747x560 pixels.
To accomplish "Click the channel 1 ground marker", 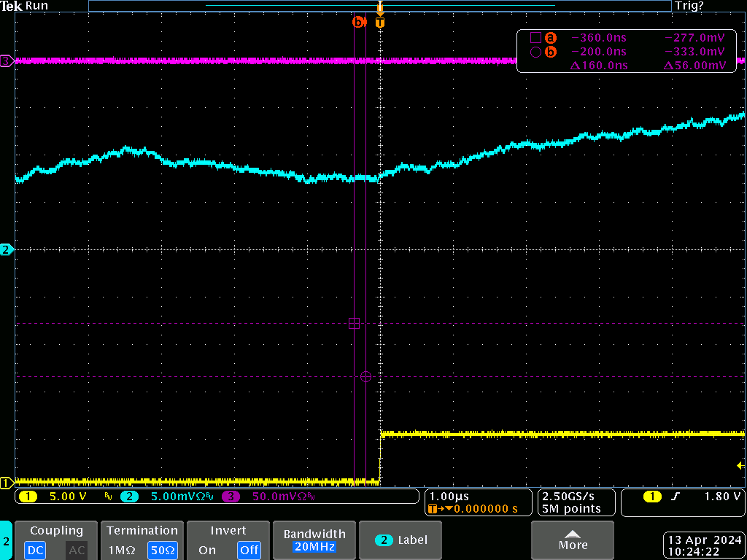I will tap(7, 482).
